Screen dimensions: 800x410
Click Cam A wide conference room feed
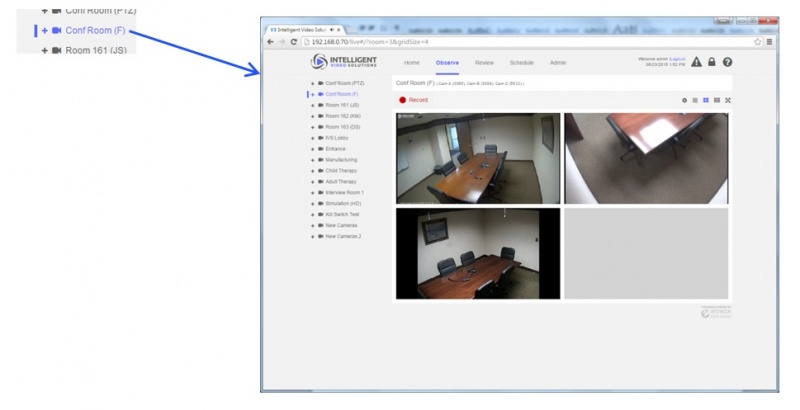click(x=478, y=159)
